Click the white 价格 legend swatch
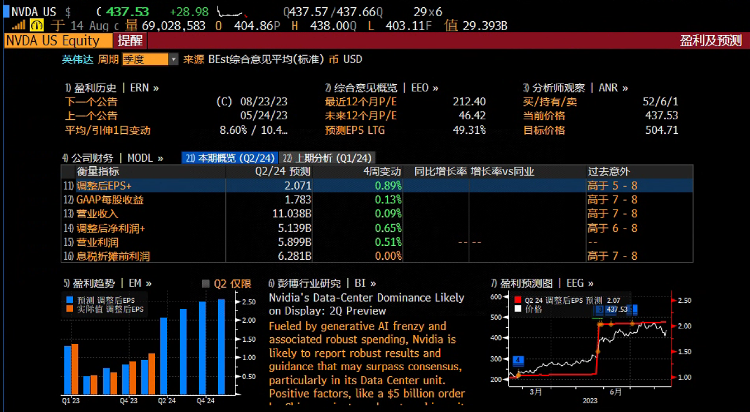This screenshot has height=412, width=750. [518, 309]
